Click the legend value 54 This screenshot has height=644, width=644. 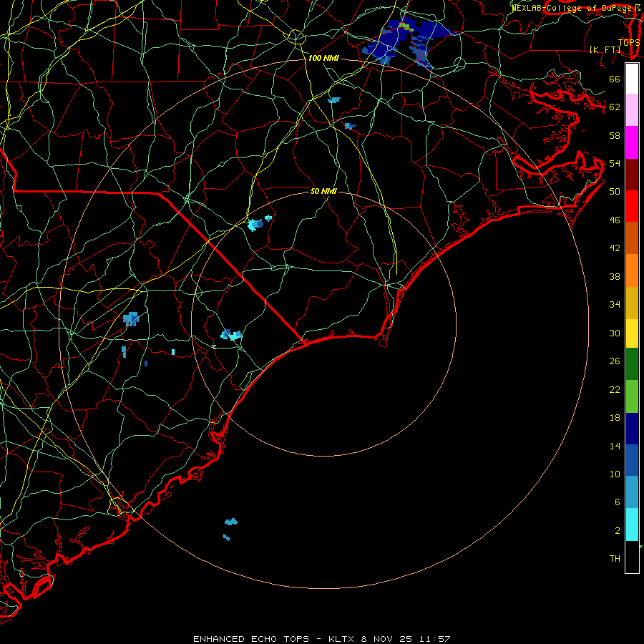point(615,163)
